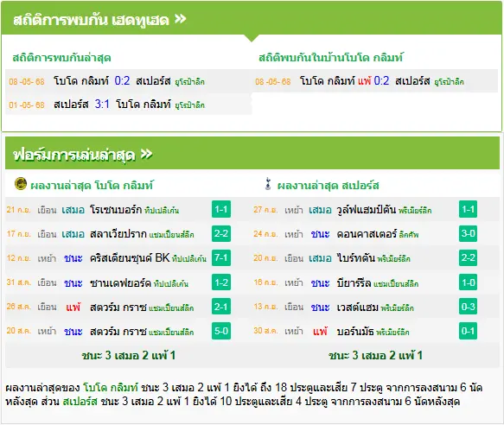The width and height of the screenshot is (504, 425).
Task: Click ยูโรป้าลีก label in home meetings row
Action: pos(449,82)
